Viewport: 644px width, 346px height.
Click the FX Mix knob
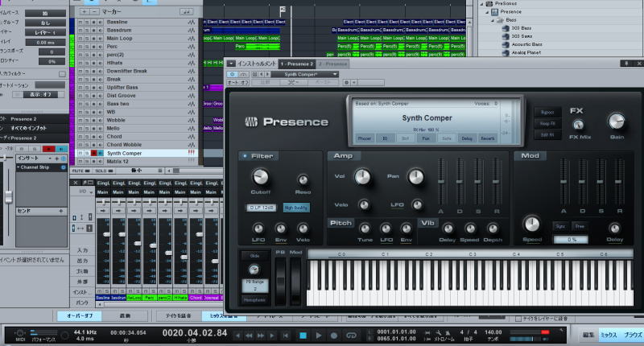[578, 125]
